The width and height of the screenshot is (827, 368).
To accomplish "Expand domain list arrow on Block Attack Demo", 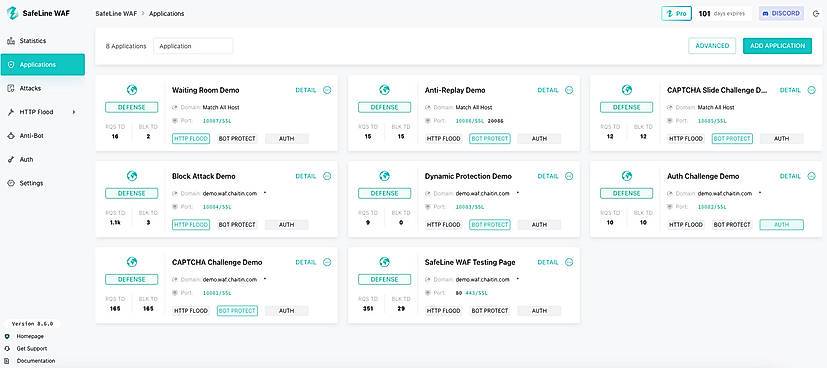I will [x=264, y=193].
